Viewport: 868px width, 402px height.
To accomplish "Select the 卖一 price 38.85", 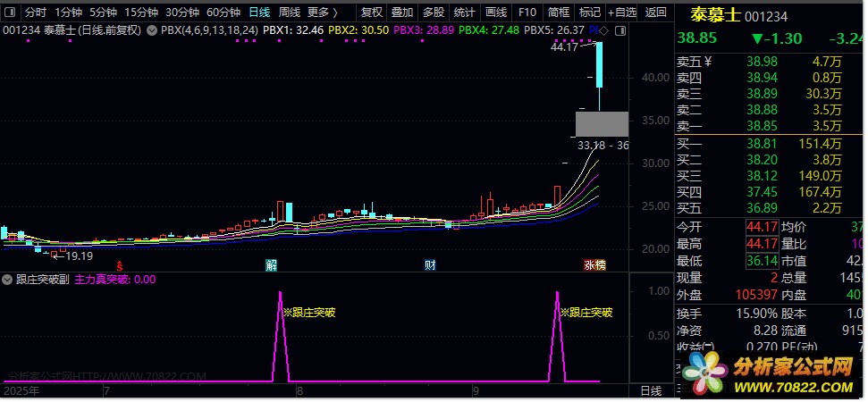I will pyautogui.click(x=762, y=126).
